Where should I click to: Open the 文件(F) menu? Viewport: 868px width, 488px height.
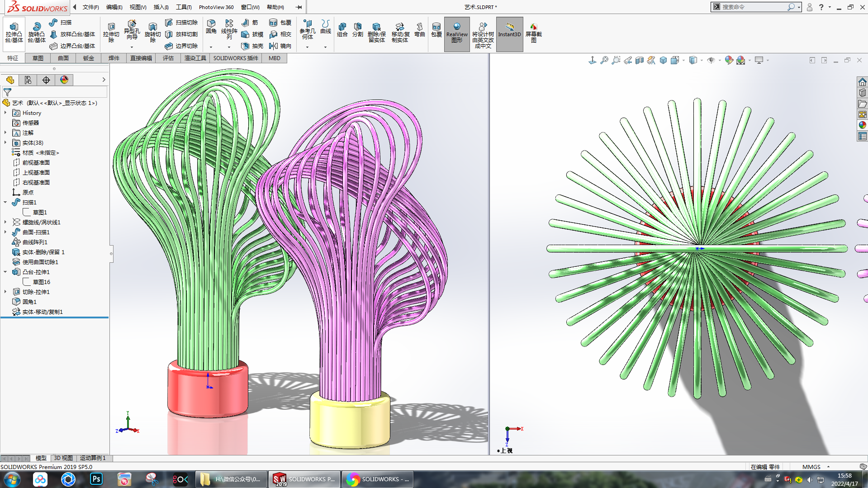point(90,7)
